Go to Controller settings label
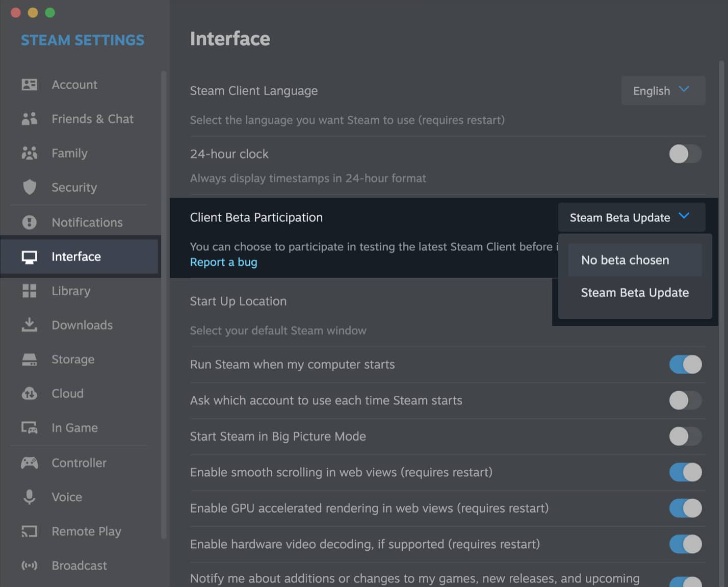 point(79,463)
